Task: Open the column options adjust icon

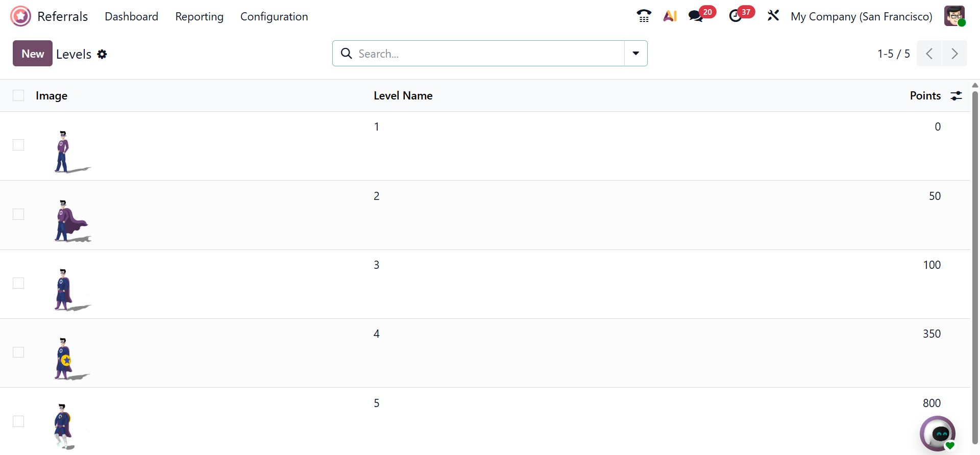Action: (956, 95)
